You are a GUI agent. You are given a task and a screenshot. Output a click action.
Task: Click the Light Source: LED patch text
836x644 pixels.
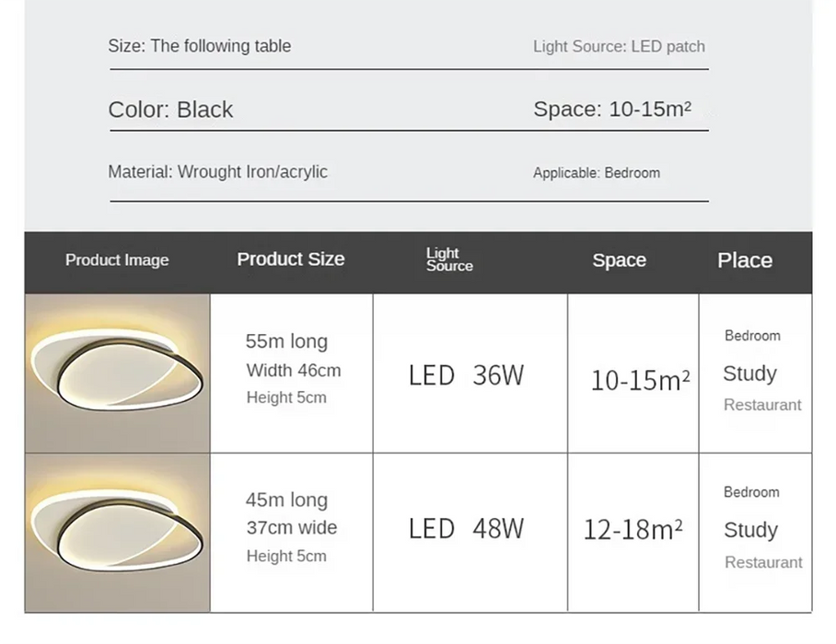619,47
